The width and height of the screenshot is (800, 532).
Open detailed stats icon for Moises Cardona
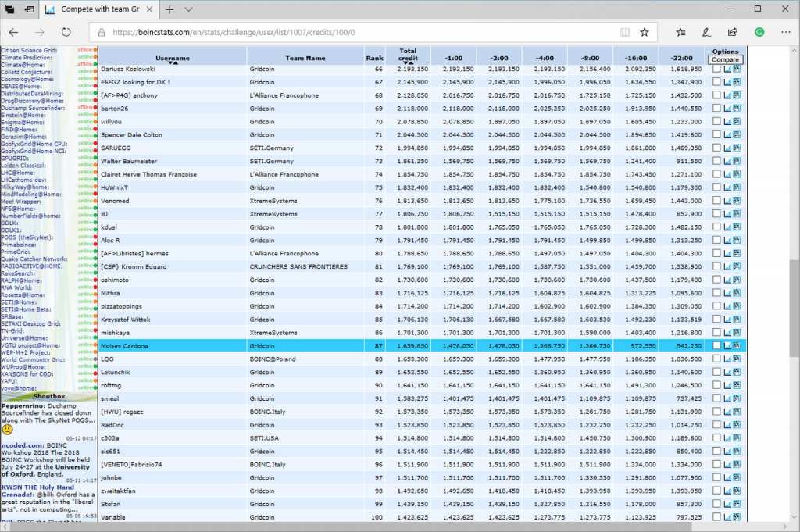pyautogui.click(x=737, y=345)
